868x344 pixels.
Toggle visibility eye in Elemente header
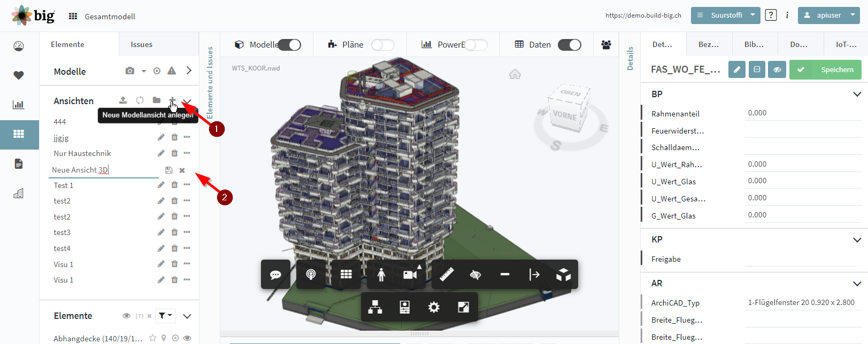[x=127, y=316]
